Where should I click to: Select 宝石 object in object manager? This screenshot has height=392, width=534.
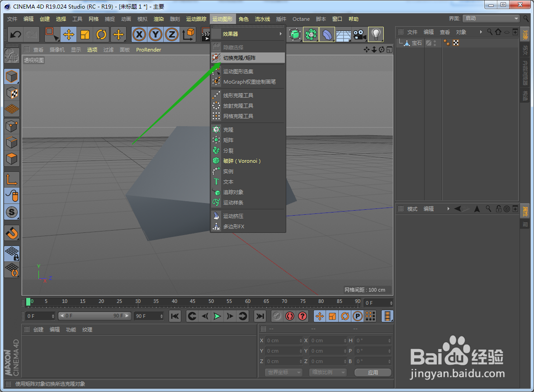point(416,43)
